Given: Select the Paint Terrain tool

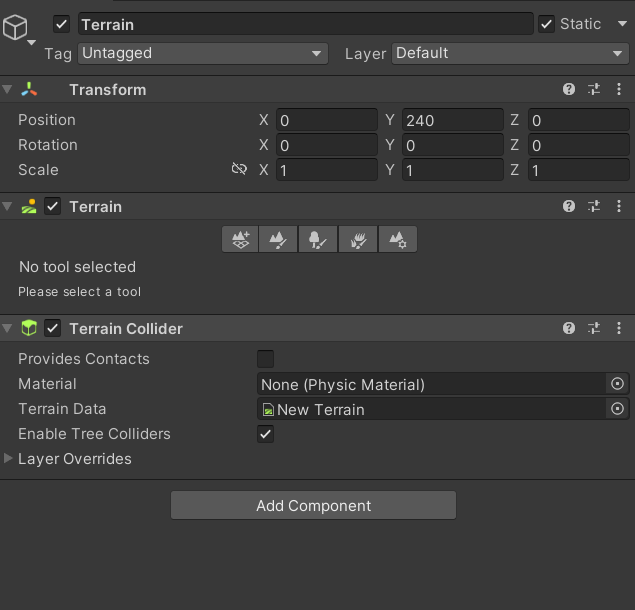Looking at the screenshot, I should [x=278, y=239].
